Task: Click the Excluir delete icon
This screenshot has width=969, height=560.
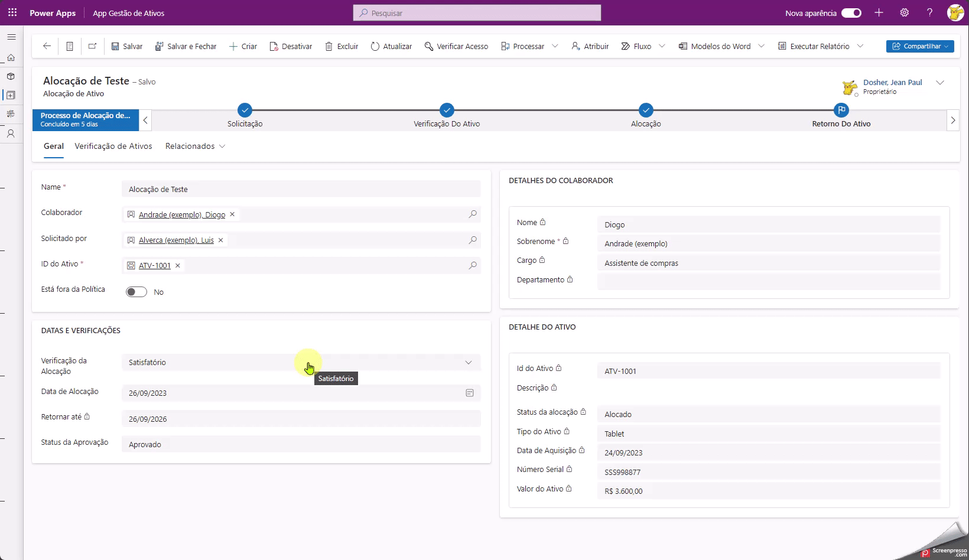Action: pyautogui.click(x=329, y=46)
